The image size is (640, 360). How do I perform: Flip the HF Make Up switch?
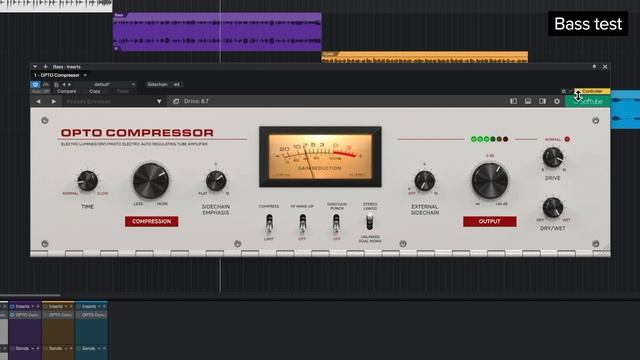click(302, 223)
